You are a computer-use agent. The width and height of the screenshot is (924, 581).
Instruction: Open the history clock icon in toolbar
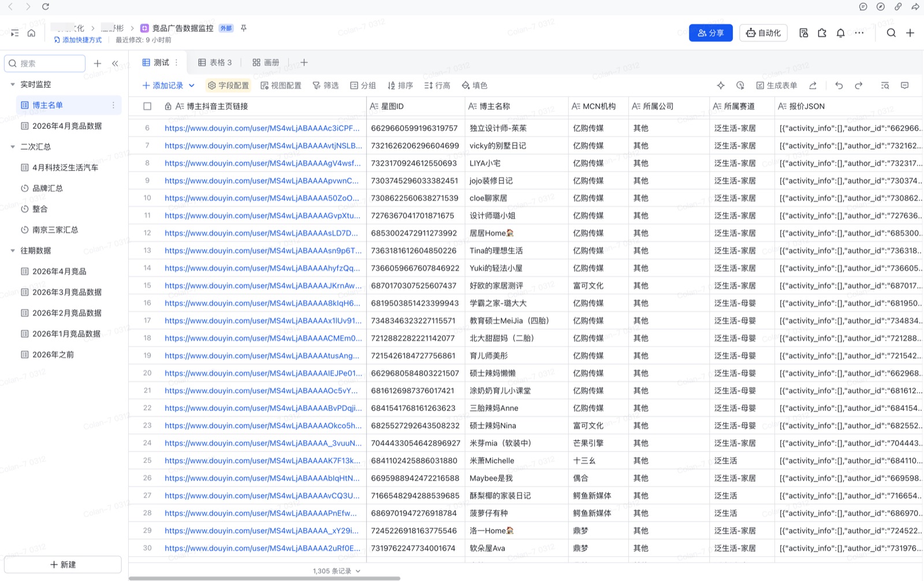(740, 85)
